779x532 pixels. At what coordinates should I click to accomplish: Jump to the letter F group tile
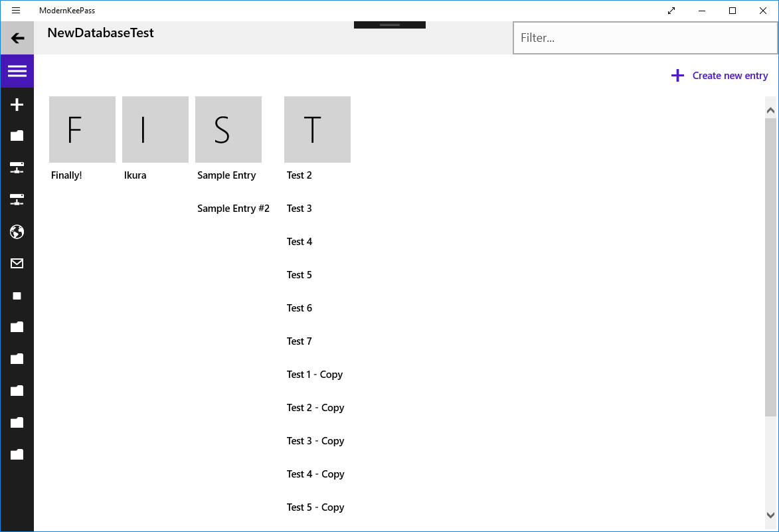pyautogui.click(x=82, y=130)
